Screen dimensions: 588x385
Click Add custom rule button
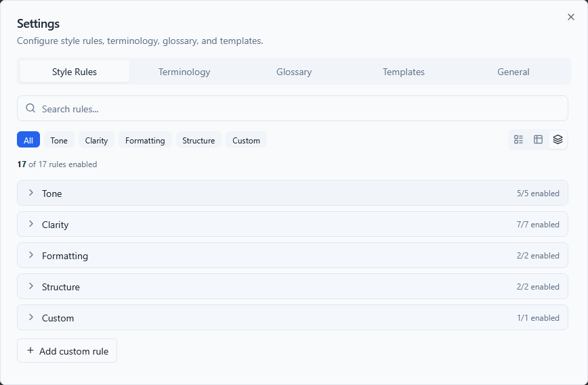[x=67, y=350]
